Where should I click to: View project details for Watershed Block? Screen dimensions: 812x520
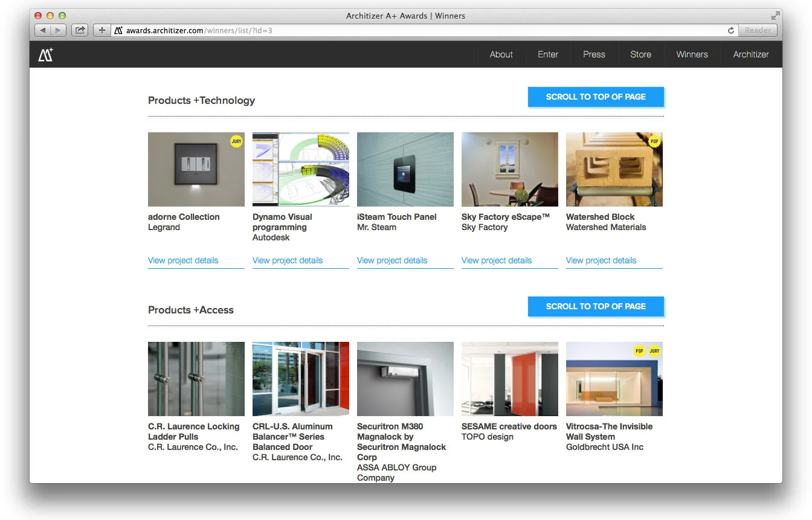[x=601, y=260]
